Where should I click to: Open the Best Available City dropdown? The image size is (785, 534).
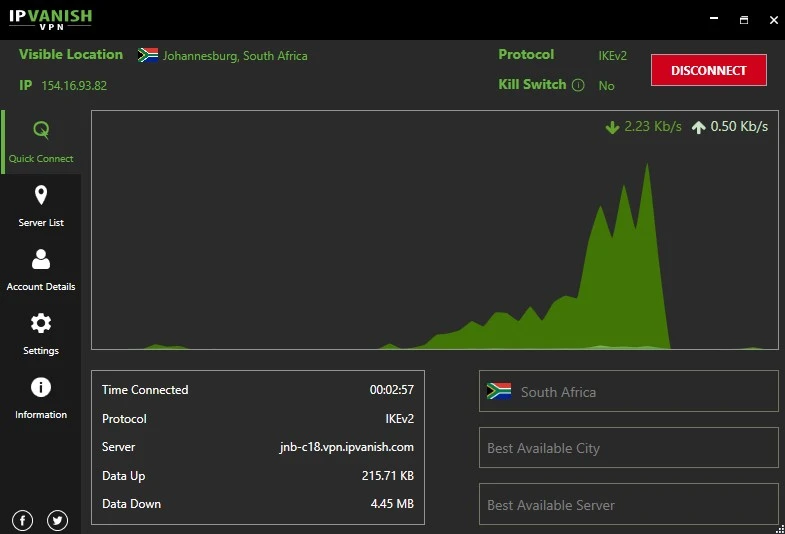point(628,448)
